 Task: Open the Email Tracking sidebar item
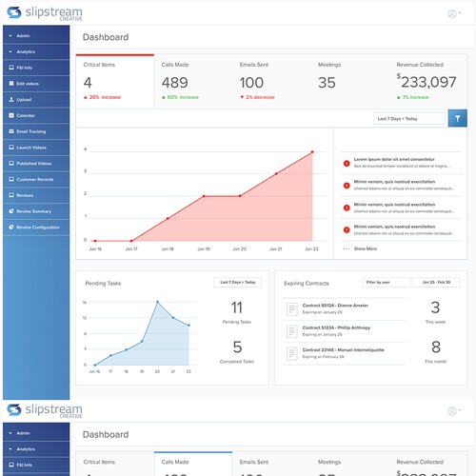click(36, 131)
